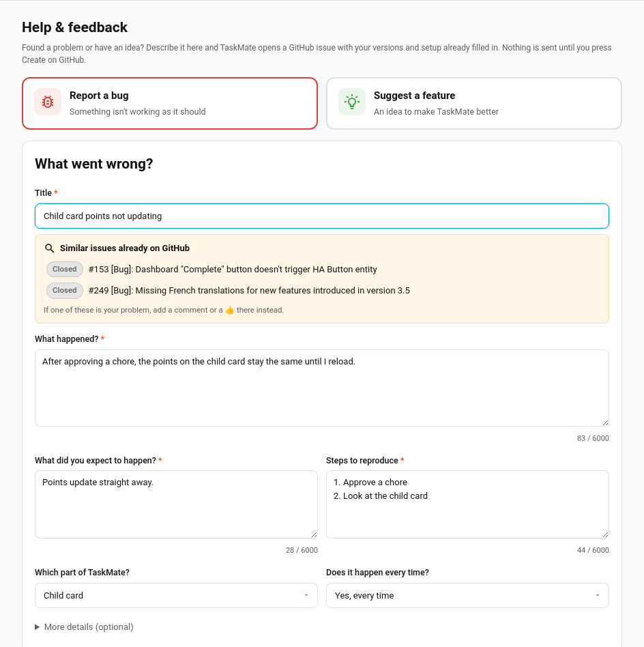Click the 44 / 6000 character counter
644x647 pixels.
pyautogui.click(x=593, y=550)
